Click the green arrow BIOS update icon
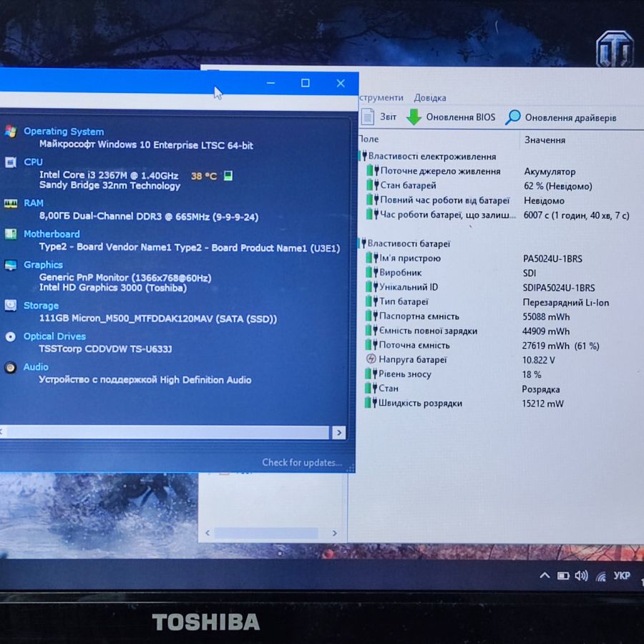The image size is (644, 644). pos(414,117)
